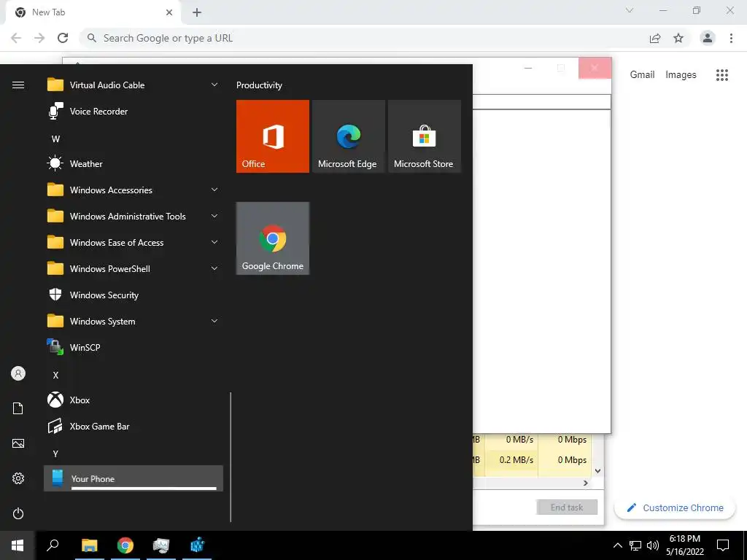This screenshot has width=747, height=560.
Task: Show hidden system tray icons
Action: 617,545
